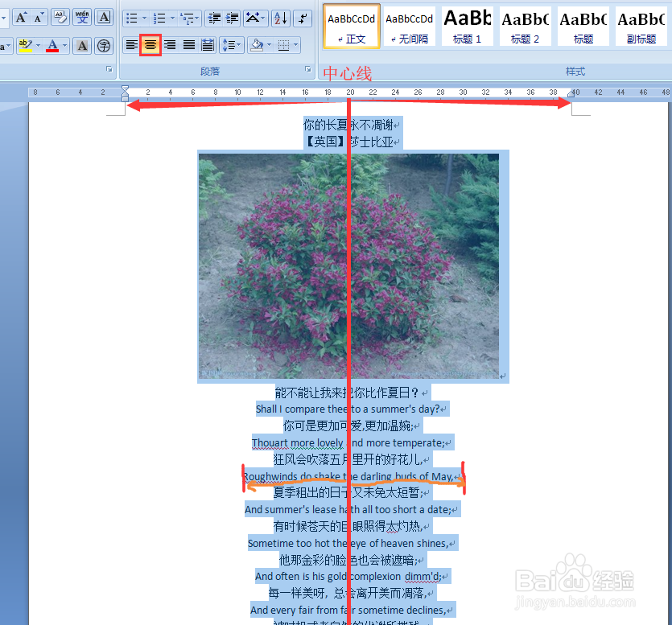Viewport: 672px width, 625px height.
Task: Click the line 每一样美呀，总会离开美而凋落,
Action: [x=348, y=594]
